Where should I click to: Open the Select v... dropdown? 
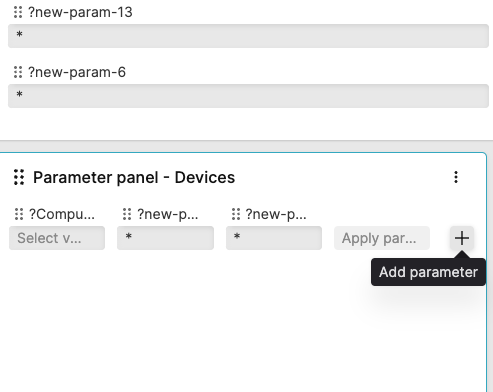click(57, 238)
